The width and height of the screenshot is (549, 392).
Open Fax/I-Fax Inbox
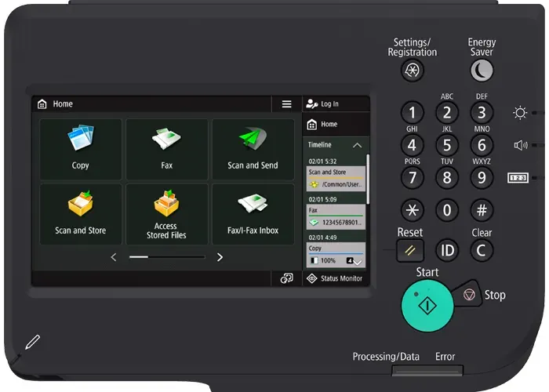[x=253, y=214]
